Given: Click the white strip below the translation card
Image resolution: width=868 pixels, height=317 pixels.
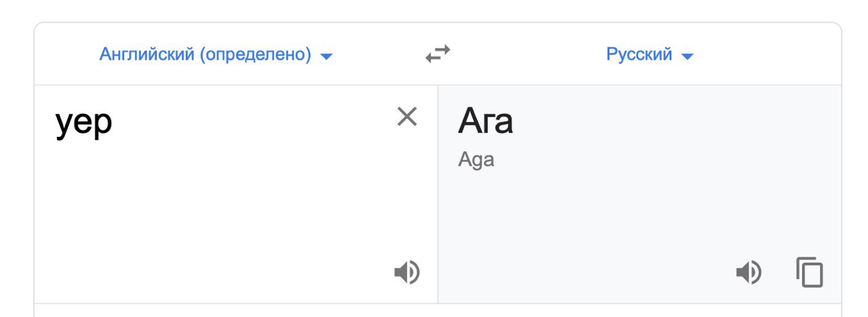Looking at the screenshot, I should click(437, 311).
